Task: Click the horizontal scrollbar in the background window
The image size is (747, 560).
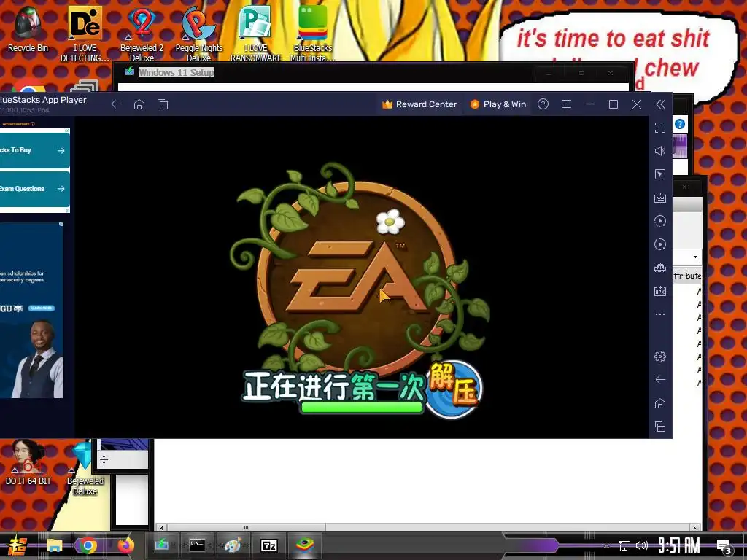Action: pyautogui.click(x=246, y=528)
